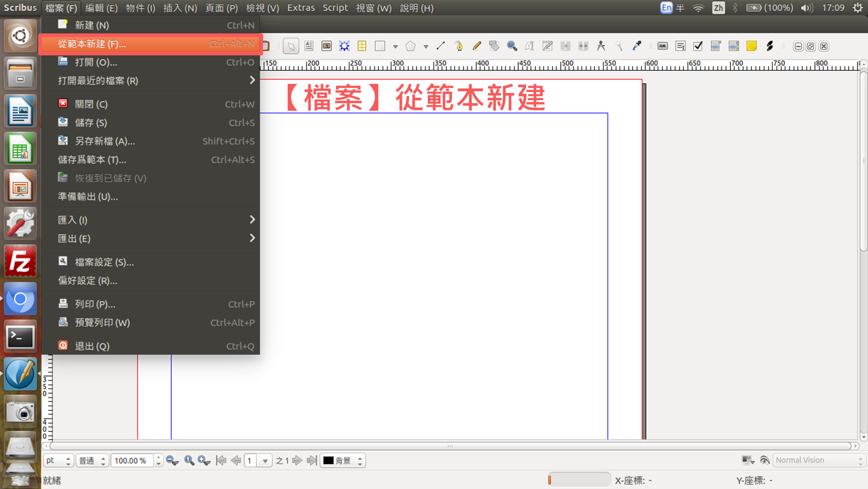Pick the Insert Polygon tool
This screenshot has width=868, height=489.
(x=411, y=46)
